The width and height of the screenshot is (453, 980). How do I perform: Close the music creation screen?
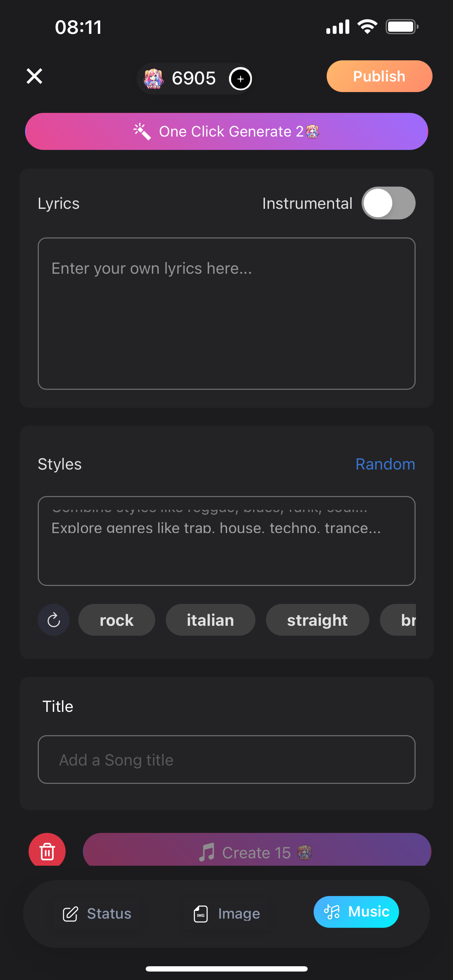tap(34, 76)
